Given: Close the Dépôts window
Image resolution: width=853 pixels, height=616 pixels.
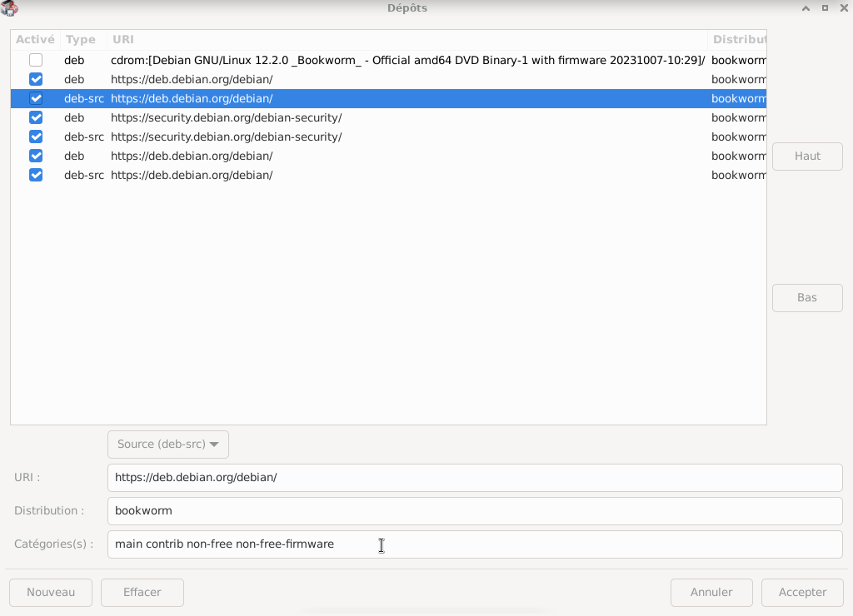Looking at the screenshot, I should click(844, 8).
